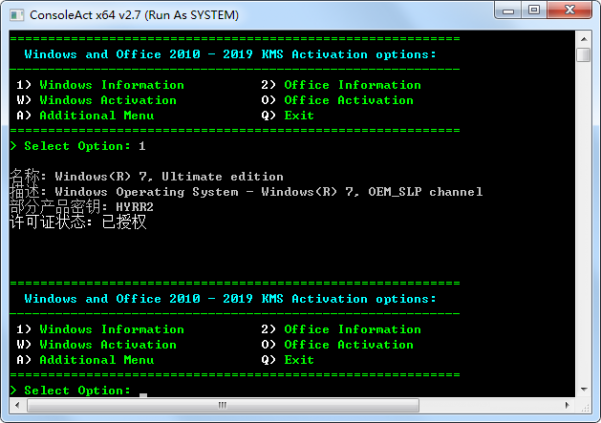Screen dimensions: 601x423
Task: Click the vertical scrollbar up arrow
Action: point(583,39)
